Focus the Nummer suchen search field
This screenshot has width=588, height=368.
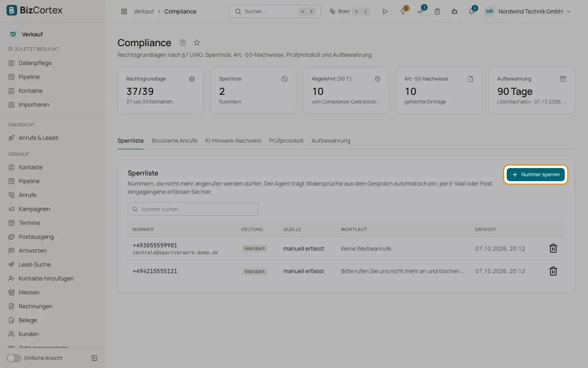[x=193, y=209]
